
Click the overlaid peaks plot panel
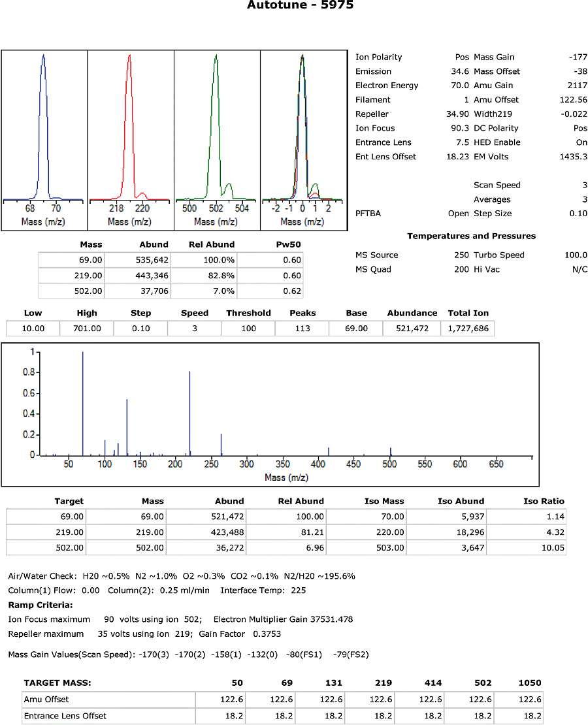302,131
